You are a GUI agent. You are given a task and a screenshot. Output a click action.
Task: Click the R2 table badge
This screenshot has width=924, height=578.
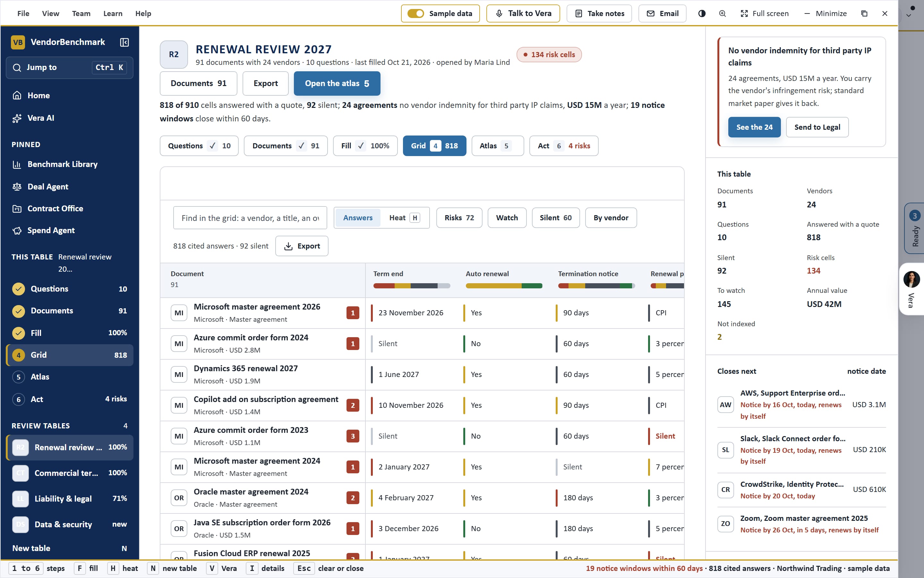tap(174, 55)
